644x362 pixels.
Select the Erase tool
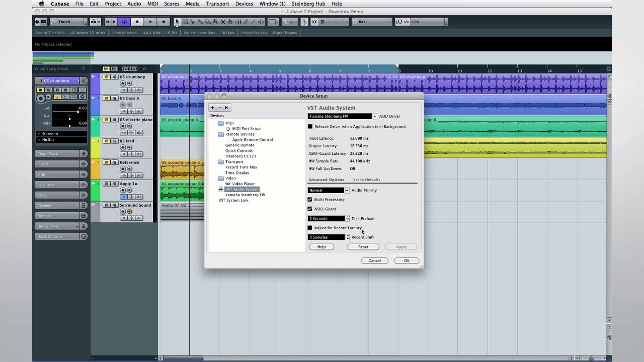click(207, 22)
